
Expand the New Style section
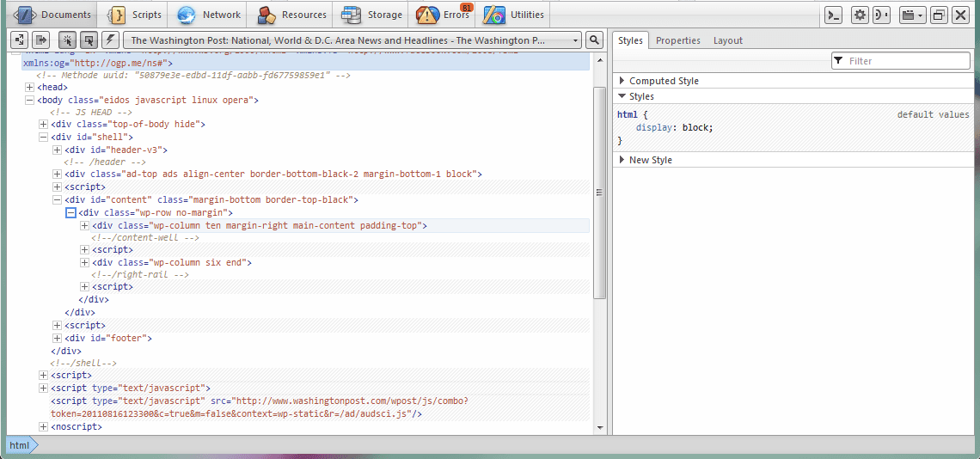(650, 160)
